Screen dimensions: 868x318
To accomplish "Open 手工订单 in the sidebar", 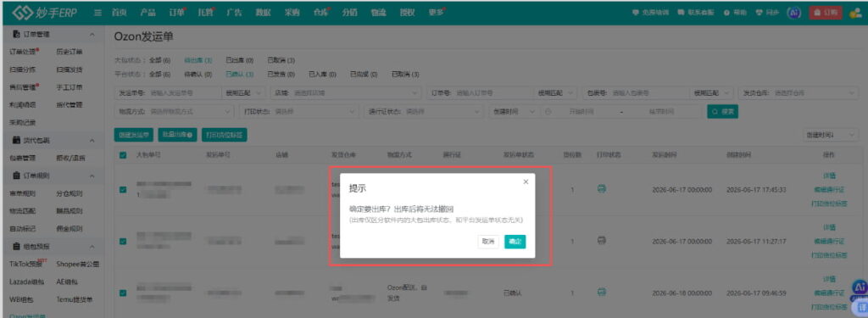I will point(70,87).
